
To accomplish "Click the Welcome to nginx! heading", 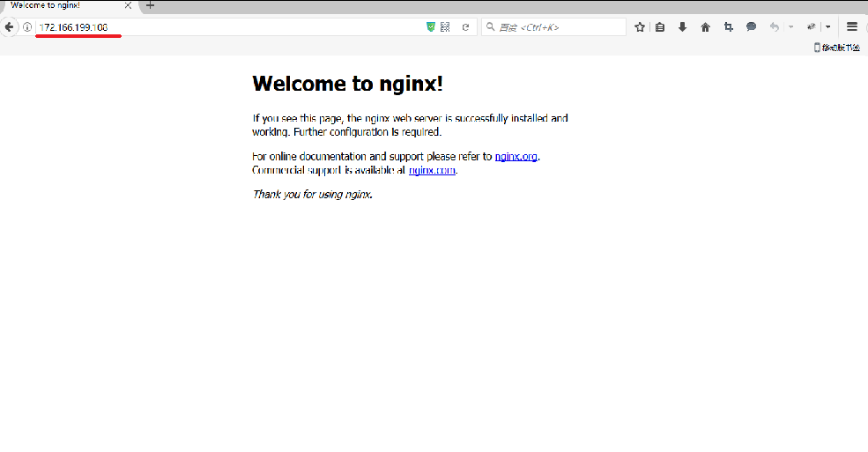I will pos(348,84).
